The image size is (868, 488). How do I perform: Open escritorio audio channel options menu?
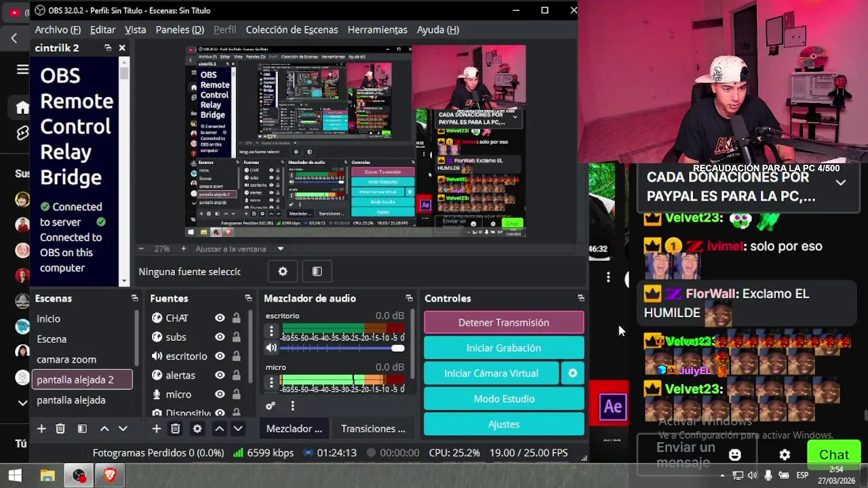[271, 331]
